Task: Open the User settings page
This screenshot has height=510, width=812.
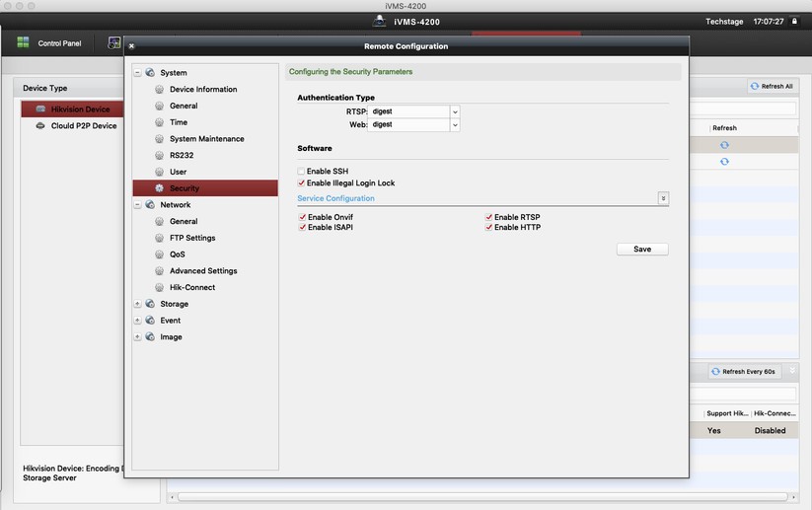Action: pyautogui.click(x=178, y=172)
